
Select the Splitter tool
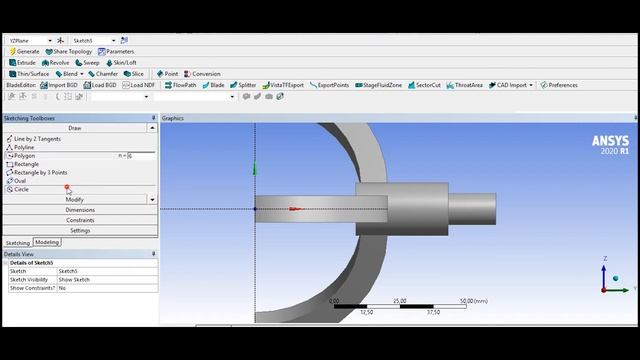(x=243, y=85)
